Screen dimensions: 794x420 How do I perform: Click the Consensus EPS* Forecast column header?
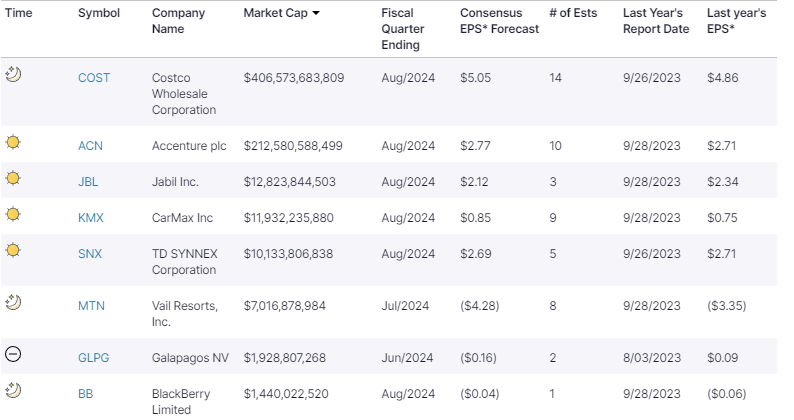[x=499, y=21]
